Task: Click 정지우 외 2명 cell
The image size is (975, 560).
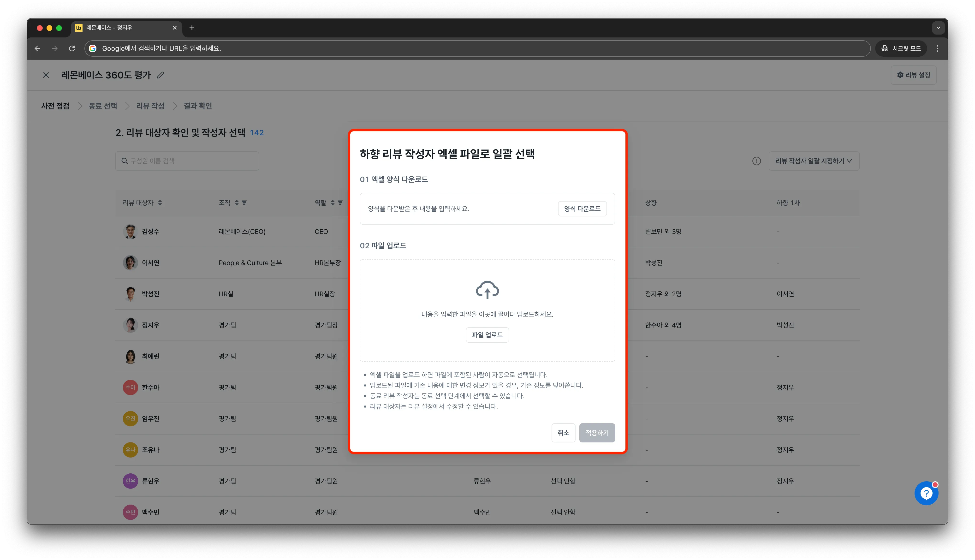Action: (x=663, y=294)
